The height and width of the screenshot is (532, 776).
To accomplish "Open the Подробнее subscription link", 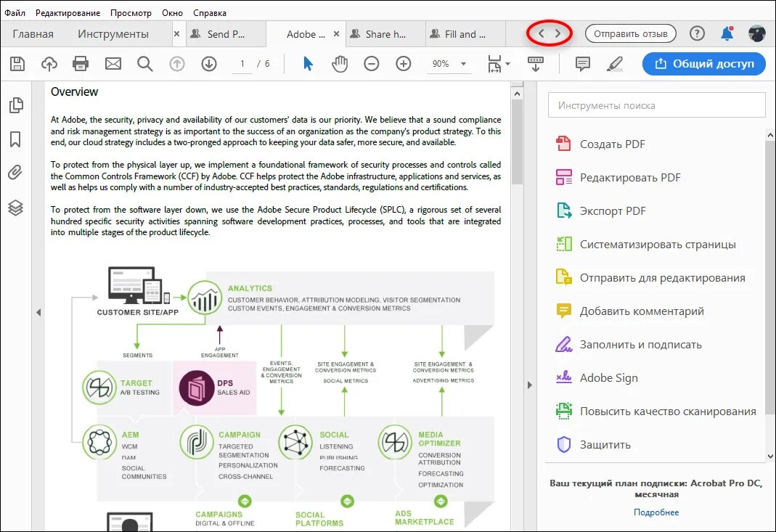I will coord(656,512).
